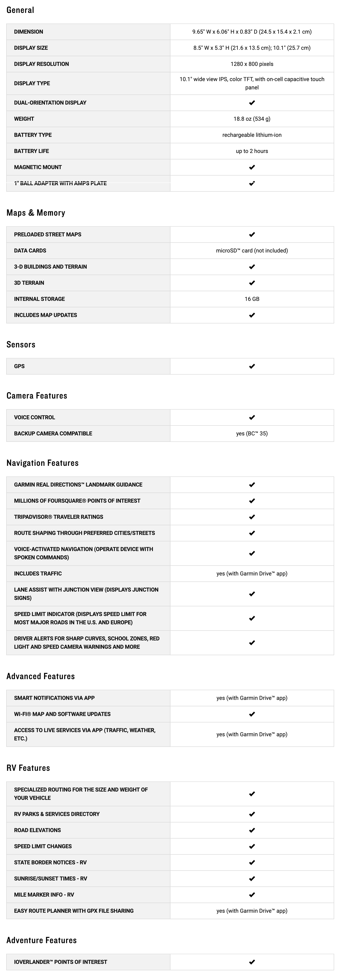
Task: Click the RV Features section heading
Action: (28, 768)
